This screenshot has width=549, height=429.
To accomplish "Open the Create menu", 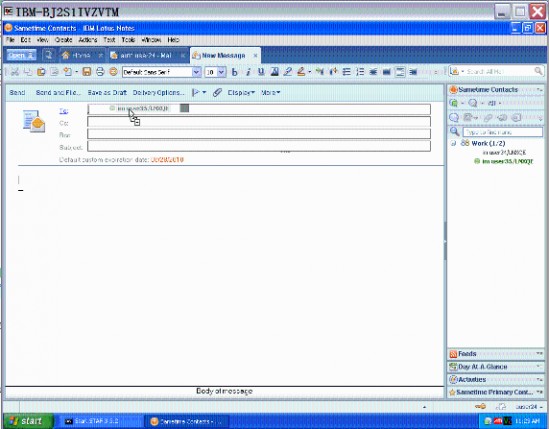I will point(63,40).
